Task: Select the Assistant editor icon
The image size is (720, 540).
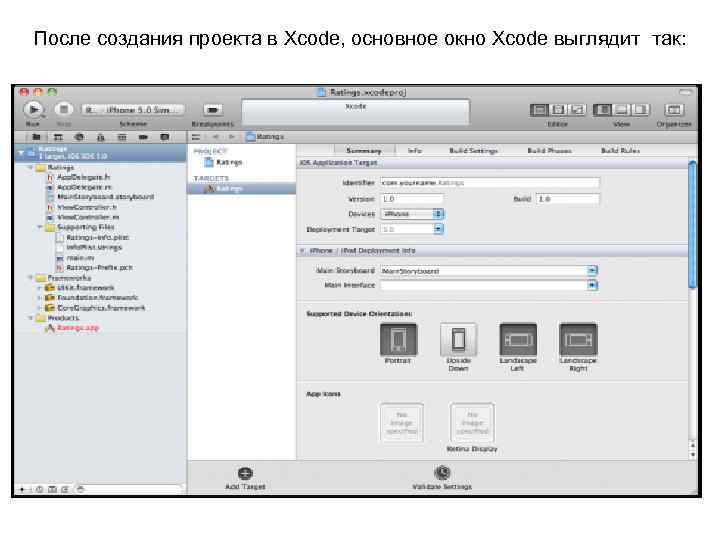Action: pyautogui.click(x=558, y=110)
